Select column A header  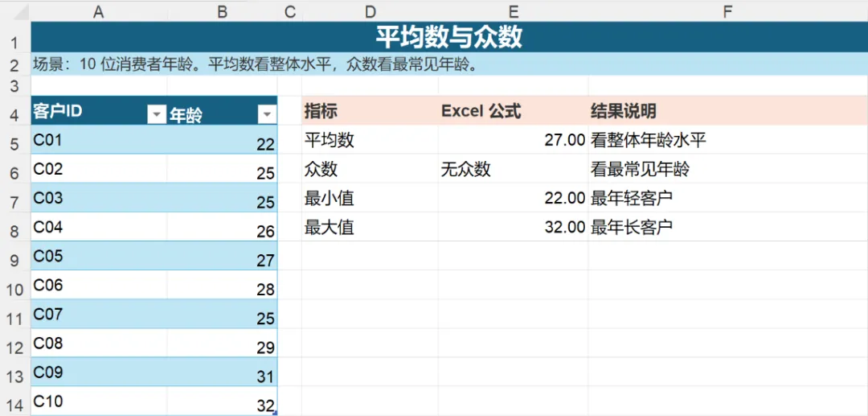(99, 11)
